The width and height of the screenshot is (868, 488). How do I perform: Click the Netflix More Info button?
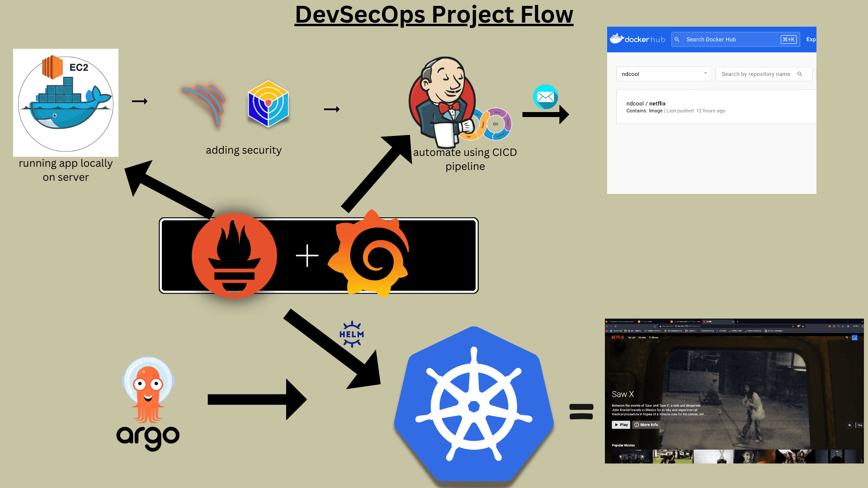click(646, 425)
